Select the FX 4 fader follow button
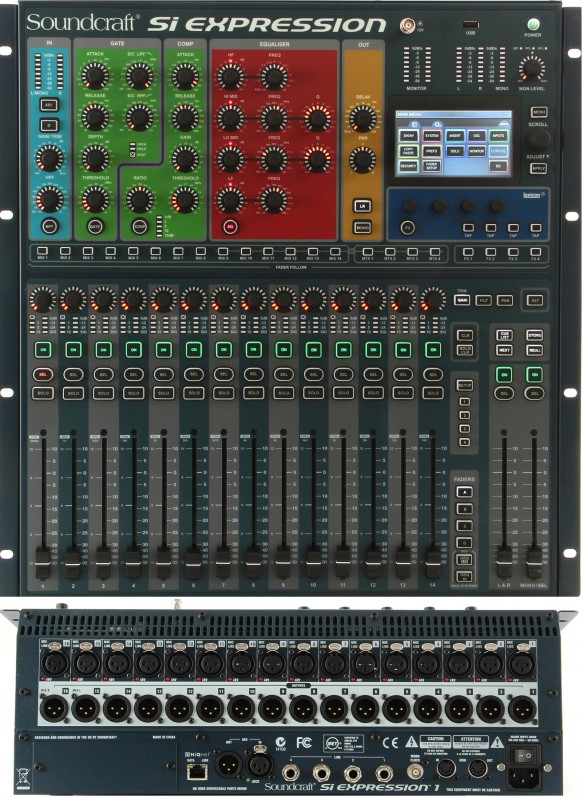 click(x=536, y=252)
